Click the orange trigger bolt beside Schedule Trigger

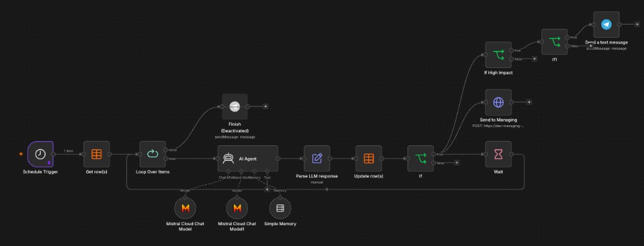click(21, 154)
